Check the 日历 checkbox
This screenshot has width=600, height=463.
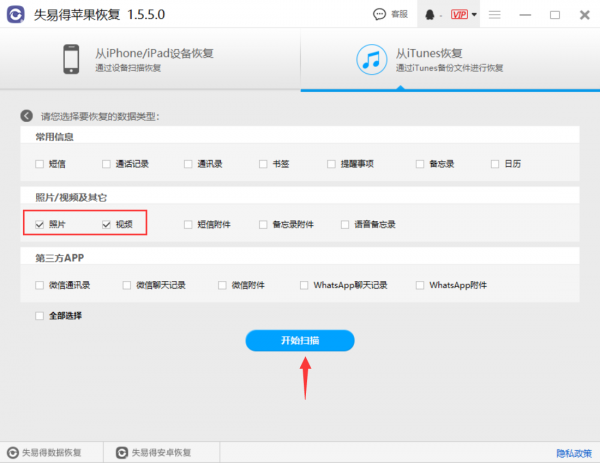point(495,164)
